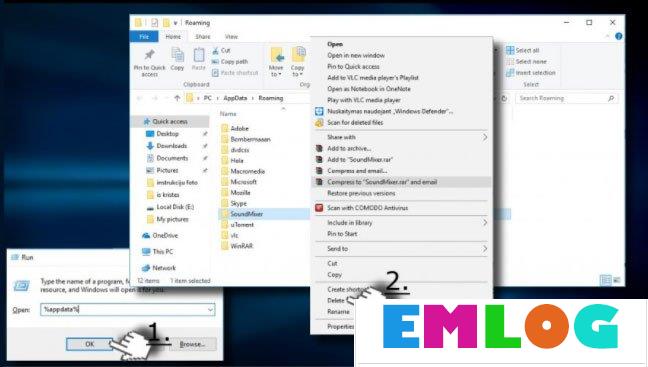Select Documents in navigation pane

(172, 158)
